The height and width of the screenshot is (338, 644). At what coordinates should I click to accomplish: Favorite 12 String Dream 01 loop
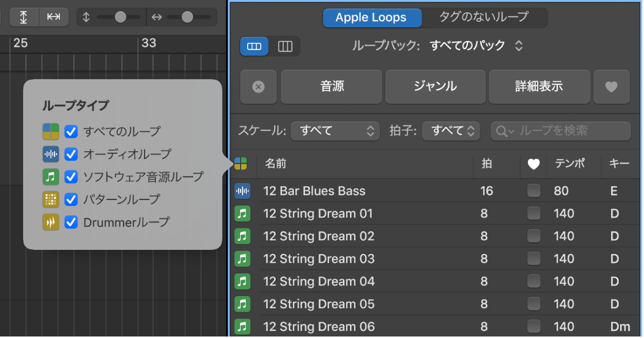point(534,214)
